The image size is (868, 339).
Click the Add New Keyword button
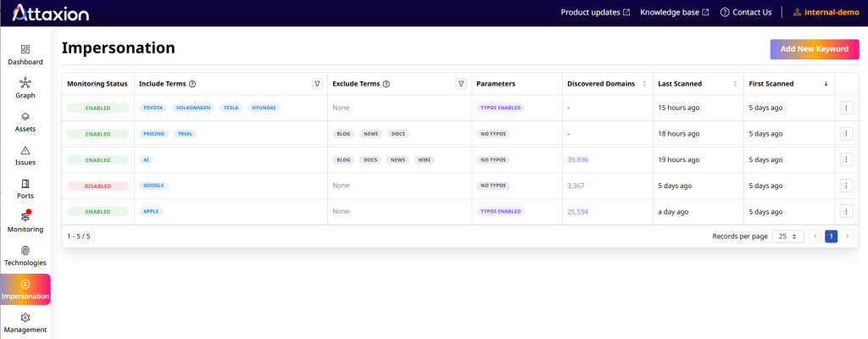coord(815,49)
